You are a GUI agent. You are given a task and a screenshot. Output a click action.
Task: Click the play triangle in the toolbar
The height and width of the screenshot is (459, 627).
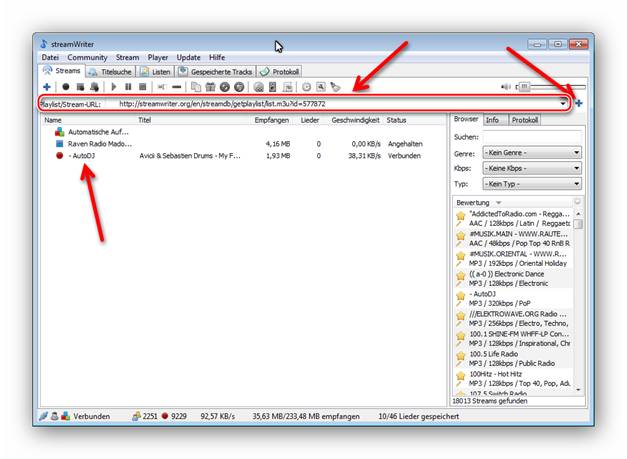pyautogui.click(x=114, y=87)
